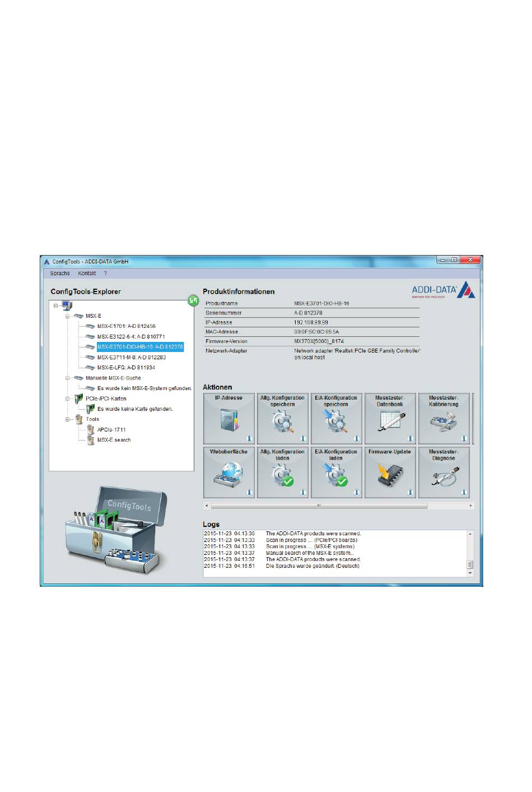Click E/A-Konfiguration speichern tile
Image resolution: width=532 pixels, height=792 pixels.
(x=336, y=419)
